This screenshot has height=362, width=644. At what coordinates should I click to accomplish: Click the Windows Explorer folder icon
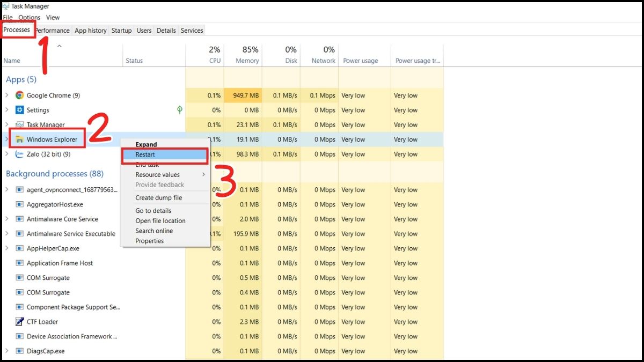click(x=20, y=139)
